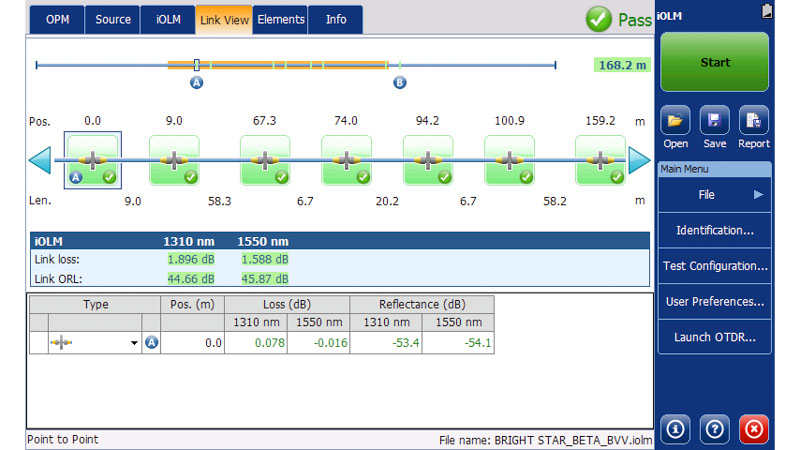Viewport: 800px width, 450px height.
Task: Click the Type column header
Action: pyautogui.click(x=95, y=305)
